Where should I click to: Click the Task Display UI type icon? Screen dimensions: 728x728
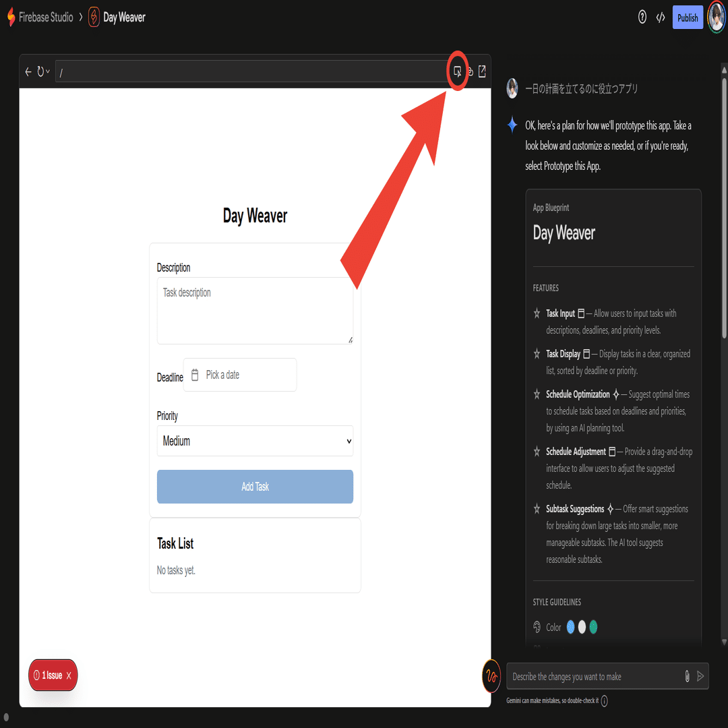586,355
